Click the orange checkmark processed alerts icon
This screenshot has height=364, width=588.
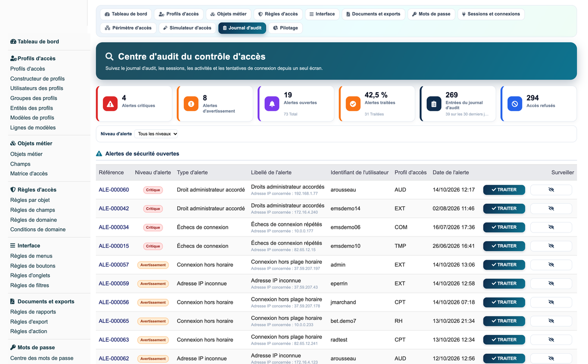click(x=353, y=104)
